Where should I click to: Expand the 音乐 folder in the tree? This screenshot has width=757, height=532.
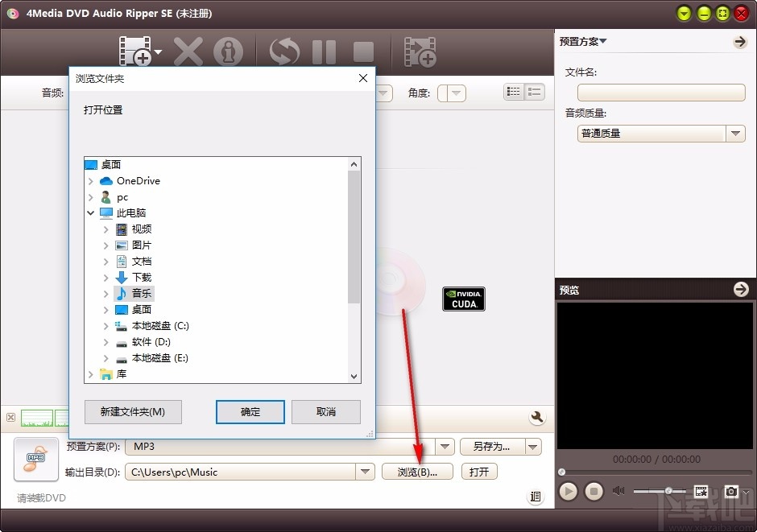coord(105,293)
